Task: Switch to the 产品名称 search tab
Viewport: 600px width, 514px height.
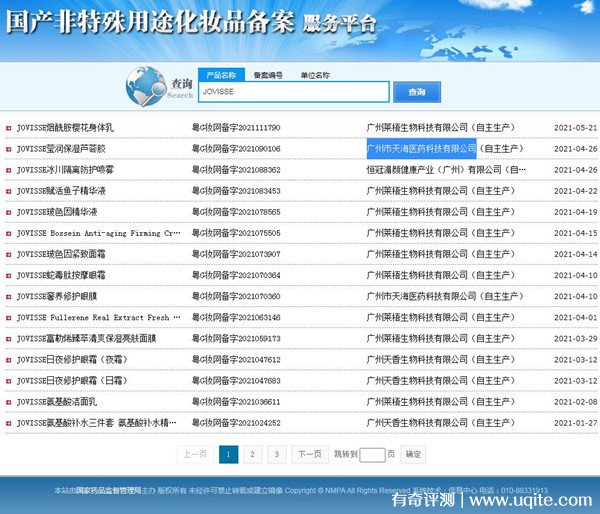Action: tap(220, 75)
